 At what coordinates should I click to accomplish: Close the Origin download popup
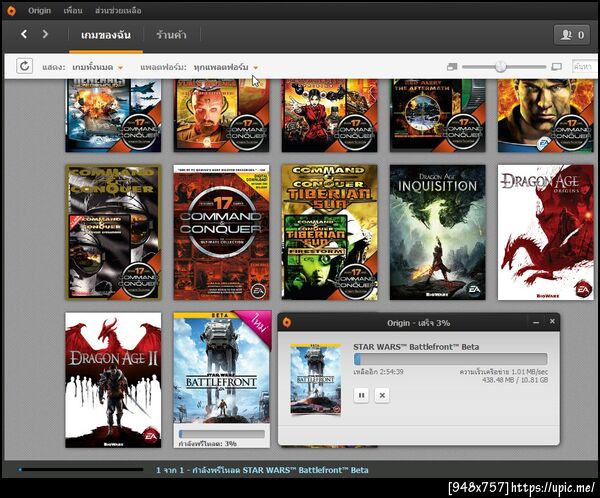click(552, 322)
